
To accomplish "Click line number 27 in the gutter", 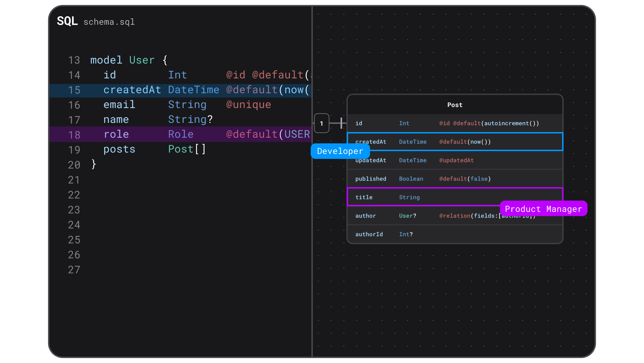I will coord(74,270).
